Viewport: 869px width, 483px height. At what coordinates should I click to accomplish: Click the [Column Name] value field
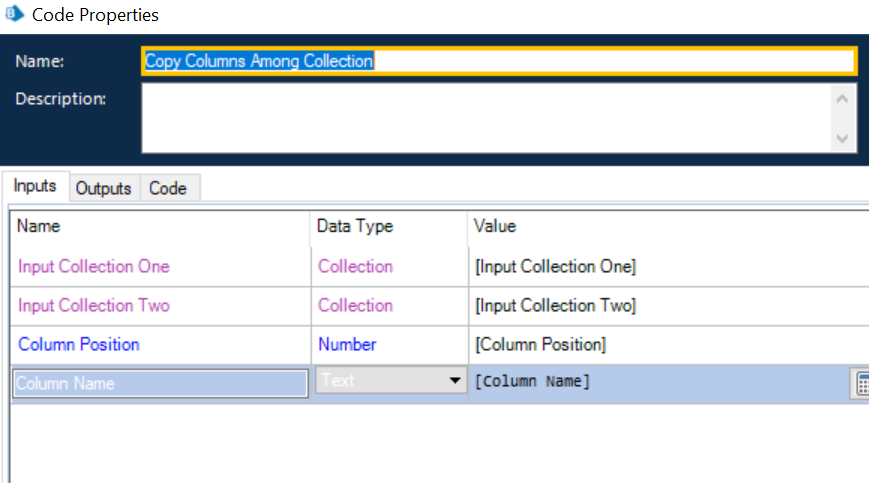660,382
